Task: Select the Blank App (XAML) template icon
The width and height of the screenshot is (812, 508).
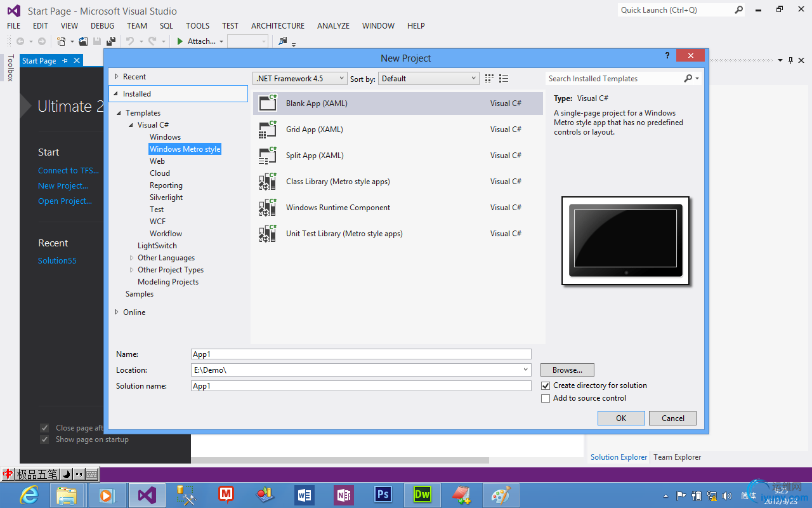Action: click(x=268, y=104)
